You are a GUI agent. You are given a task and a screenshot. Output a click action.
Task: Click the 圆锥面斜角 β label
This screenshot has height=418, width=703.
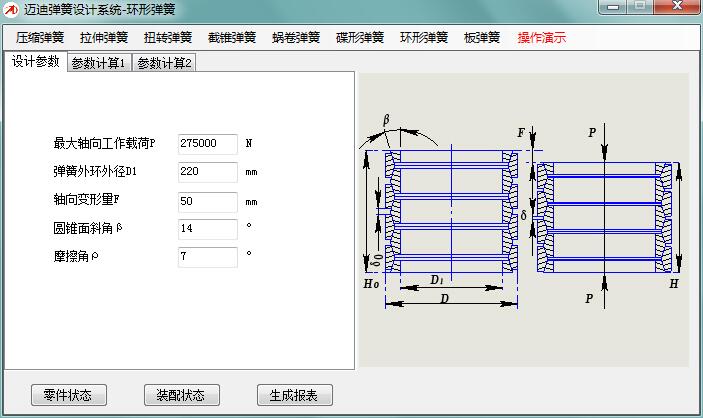tap(87, 228)
